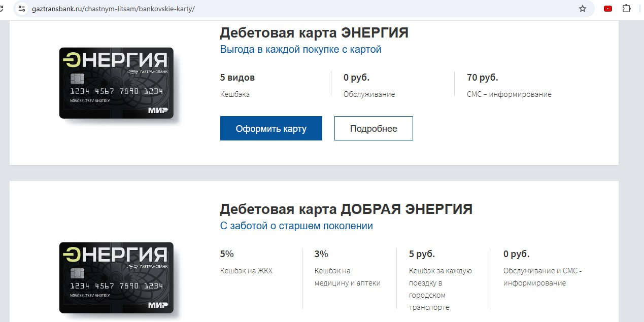
Task: Click the red YouTube extension icon
Action: [607, 9]
